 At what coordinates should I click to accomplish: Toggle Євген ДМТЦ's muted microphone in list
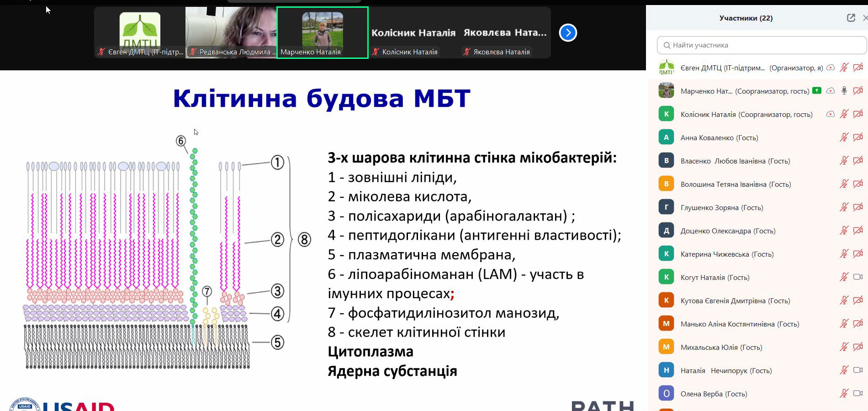tap(844, 68)
